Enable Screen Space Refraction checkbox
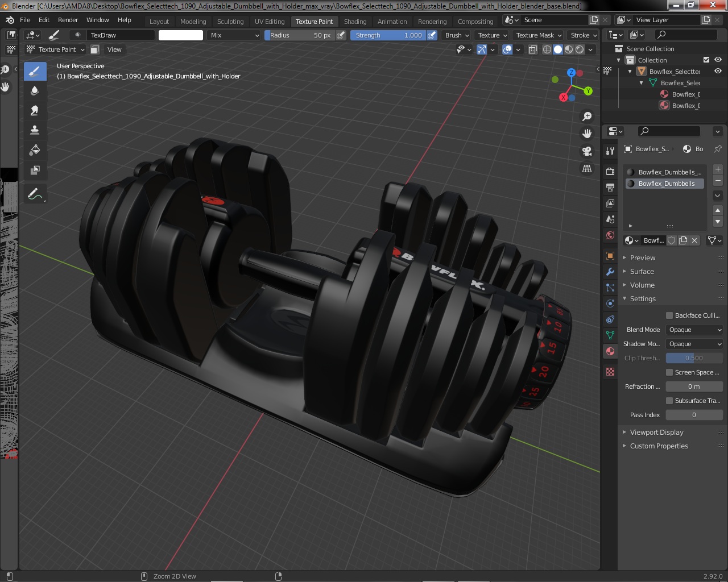 click(x=669, y=372)
